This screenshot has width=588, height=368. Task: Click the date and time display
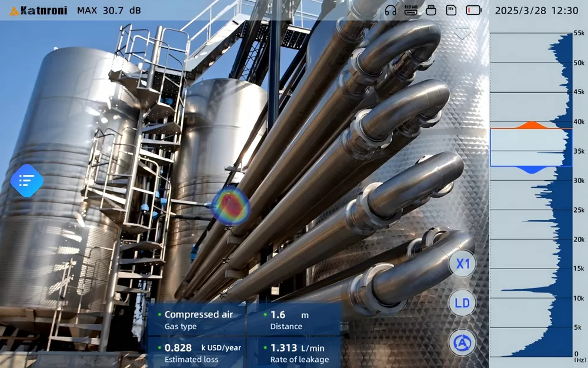point(536,10)
